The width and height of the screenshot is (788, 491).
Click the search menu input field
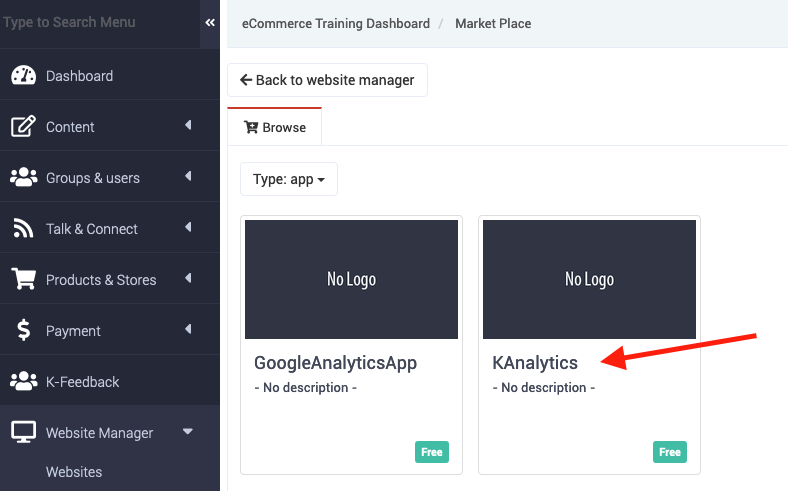(98, 23)
